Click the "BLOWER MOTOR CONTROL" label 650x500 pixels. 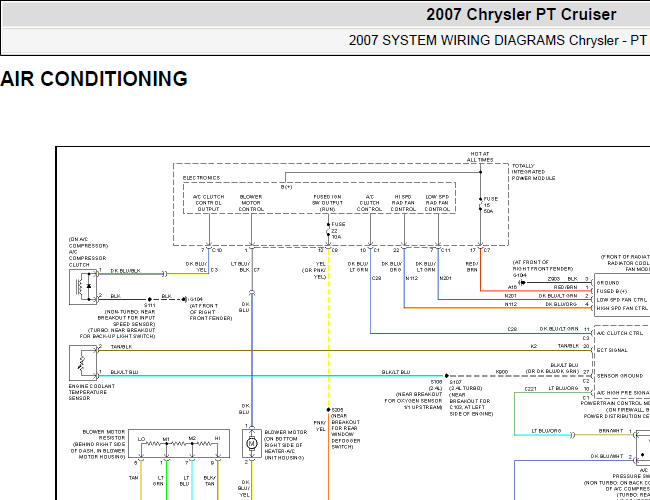point(251,203)
